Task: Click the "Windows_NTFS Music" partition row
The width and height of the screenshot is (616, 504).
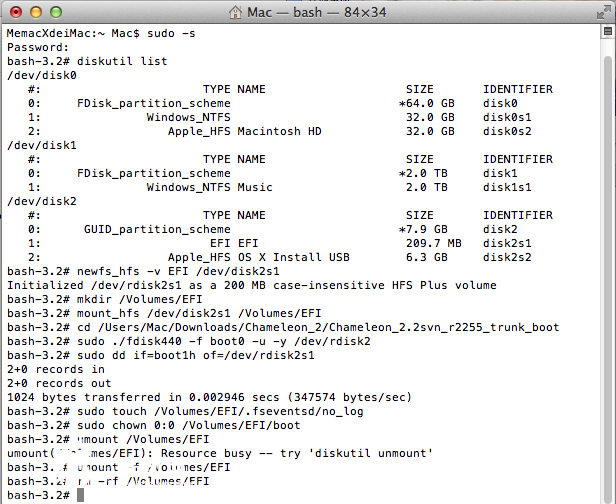Action: pyautogui.click(x=209, y=187)
